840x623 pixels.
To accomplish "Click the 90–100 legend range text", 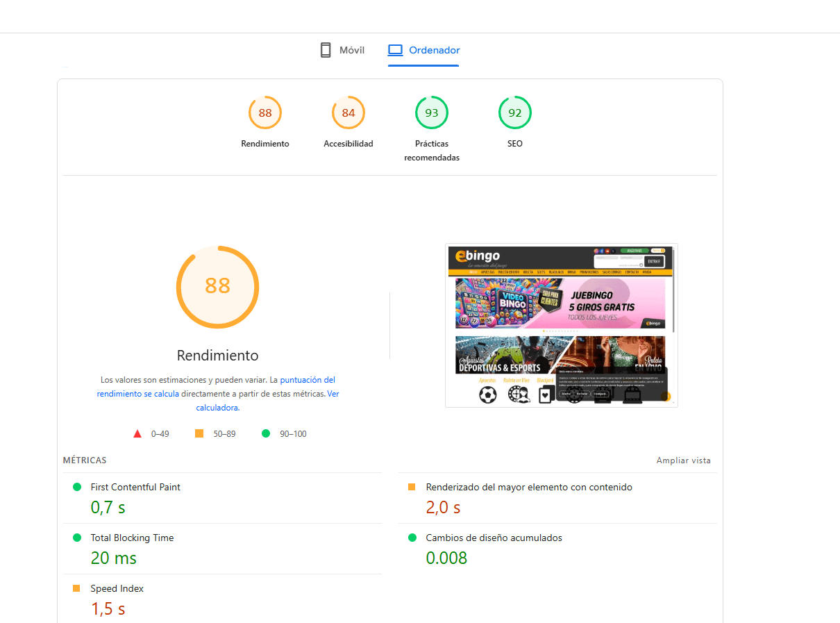I will pos(293,434).
